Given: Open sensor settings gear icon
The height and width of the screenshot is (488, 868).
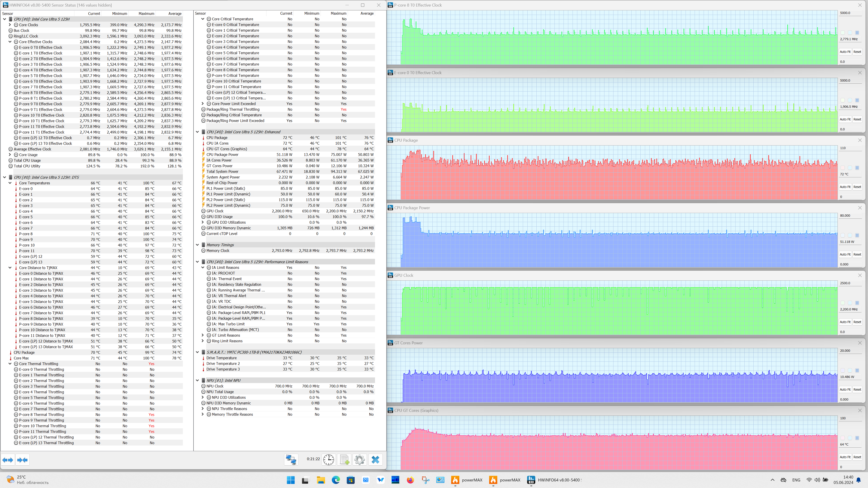Looking at the screenshot, I should click(360, 459).
